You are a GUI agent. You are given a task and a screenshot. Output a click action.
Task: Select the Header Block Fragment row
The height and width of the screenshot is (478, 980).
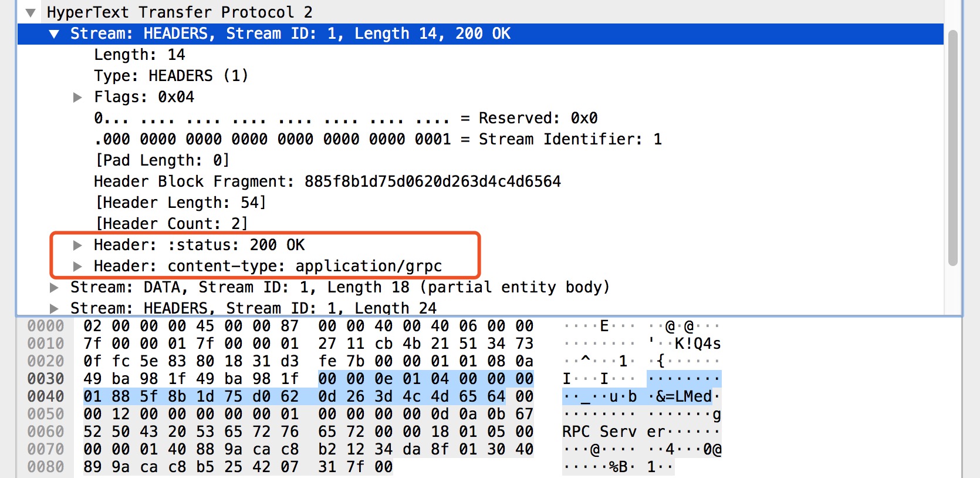pos(327,182)
